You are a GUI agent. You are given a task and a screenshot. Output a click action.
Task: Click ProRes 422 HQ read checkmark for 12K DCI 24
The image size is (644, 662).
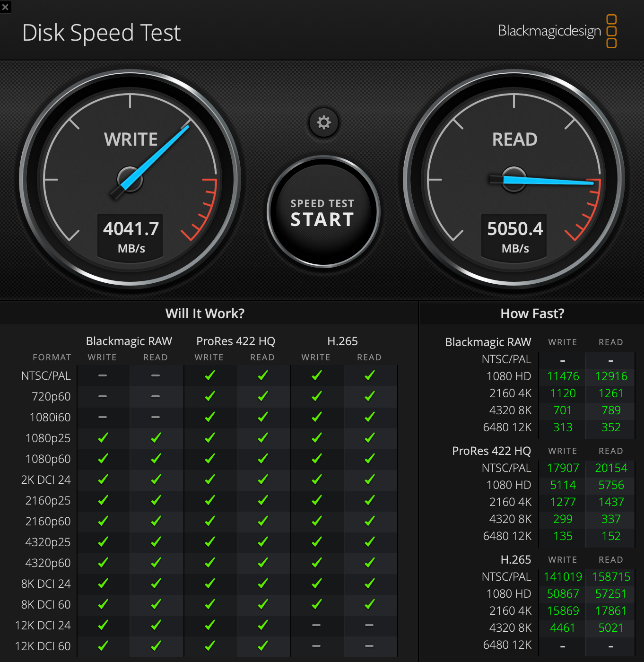262,625
